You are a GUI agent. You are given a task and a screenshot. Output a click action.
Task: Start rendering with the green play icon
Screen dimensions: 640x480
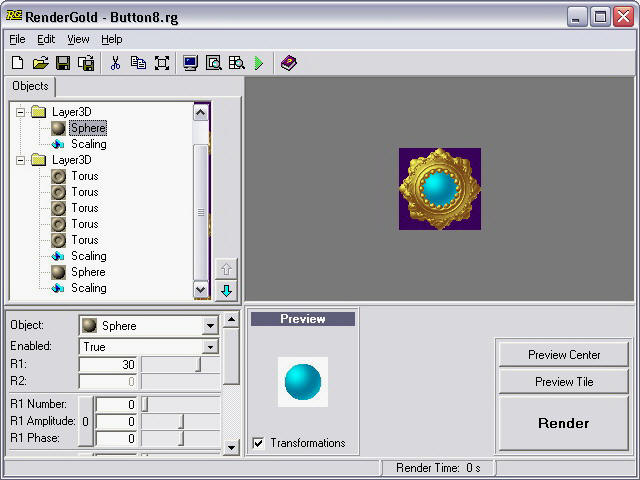click(259, 63)
